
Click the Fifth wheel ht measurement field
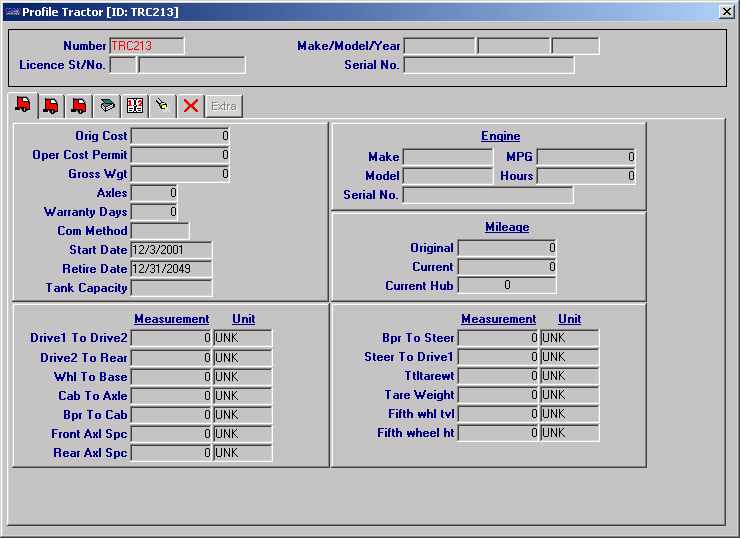[498, 433]
